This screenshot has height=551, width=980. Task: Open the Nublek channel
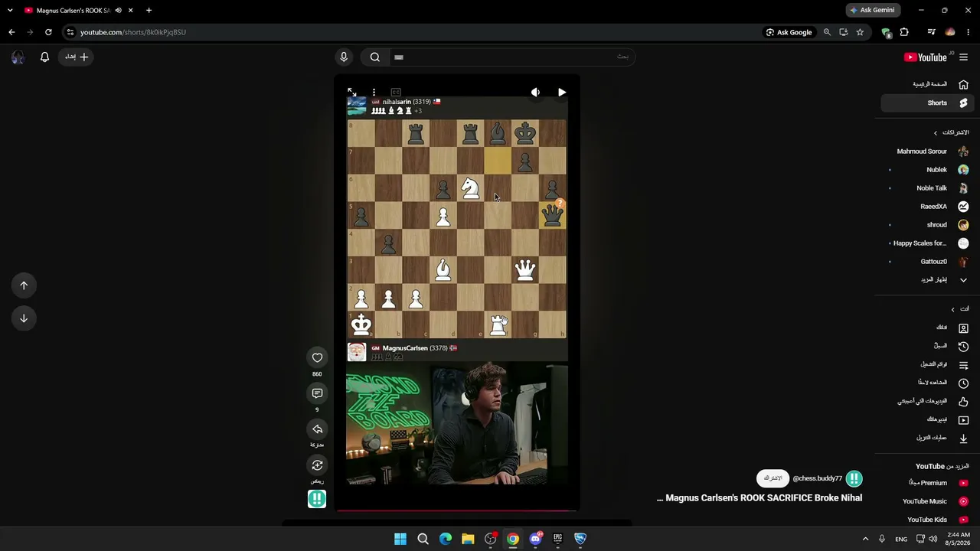[x=926, y=170]
